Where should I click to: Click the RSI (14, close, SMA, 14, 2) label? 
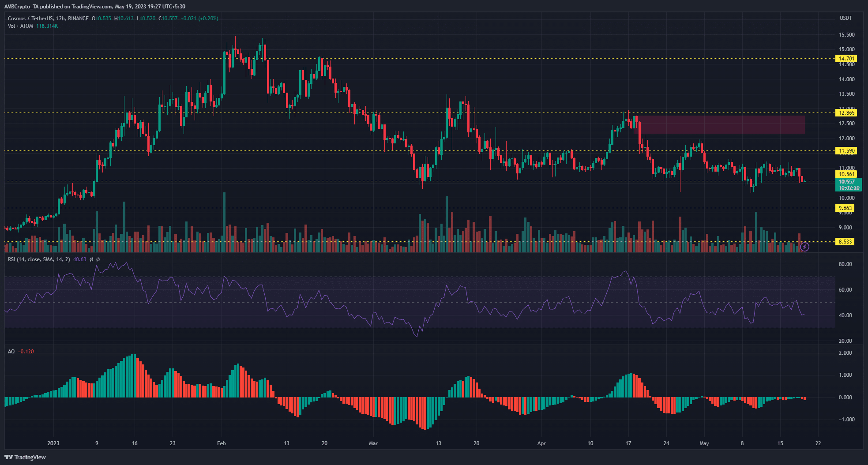coord(39,259)
